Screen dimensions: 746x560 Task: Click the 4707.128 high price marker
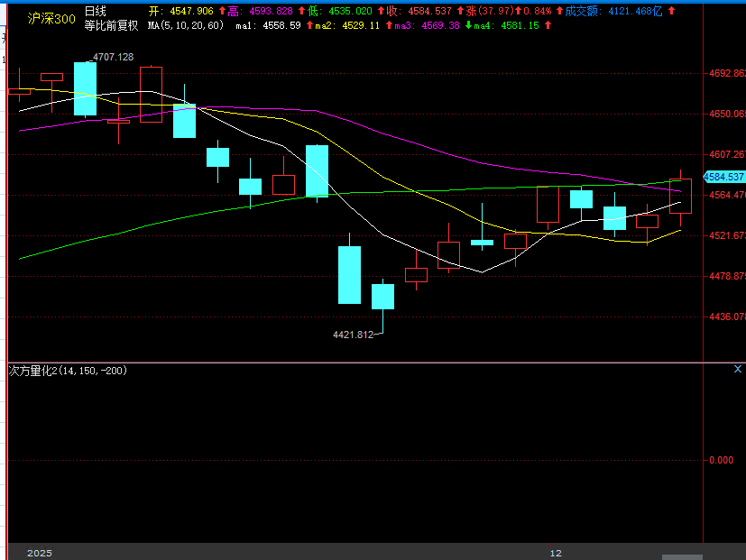click(x=113, y=57)
